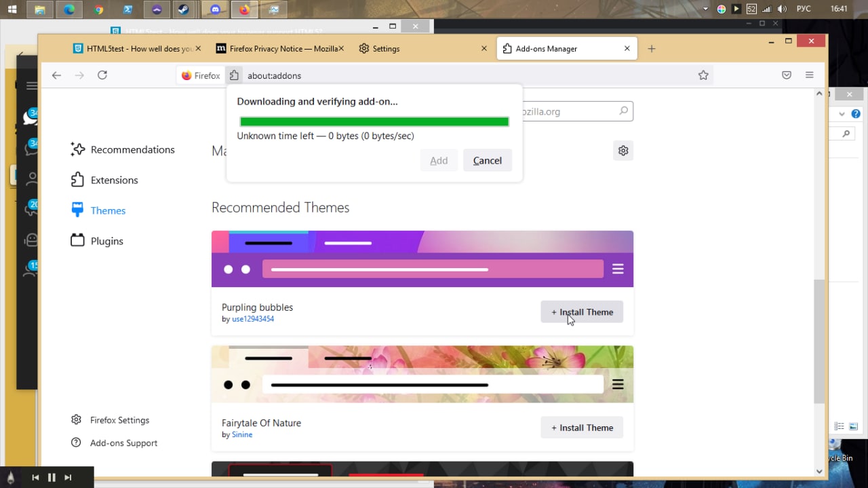Image resolution: width=868 pixels, height=488 pixels.
Task: Cancel the add-on download
Action: (x=488, y=160)
